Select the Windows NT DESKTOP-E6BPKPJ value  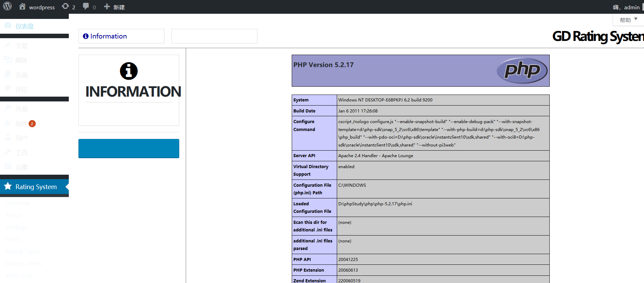click(x=385, y=100)
